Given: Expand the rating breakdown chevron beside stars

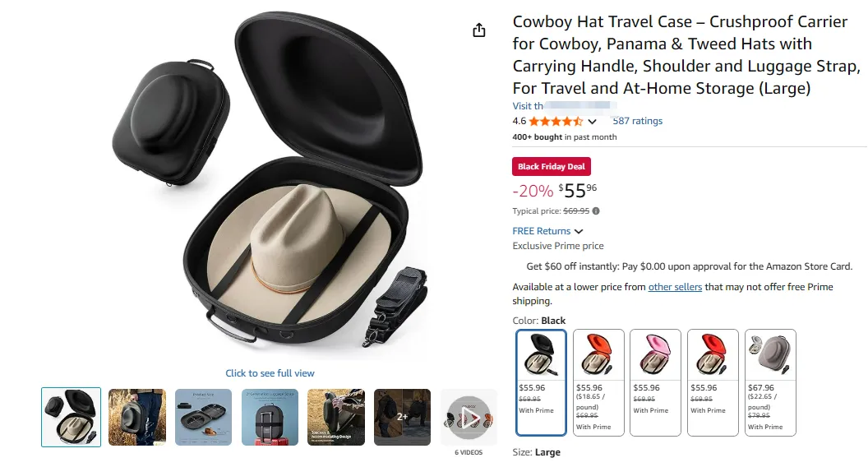Looking at the screenshot, I should coord(592,122).
